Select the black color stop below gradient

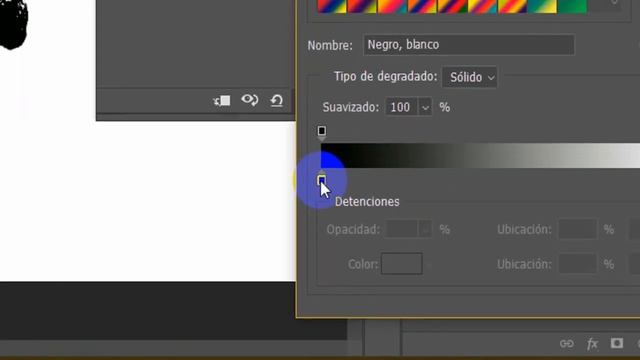[x=322, y=180]
